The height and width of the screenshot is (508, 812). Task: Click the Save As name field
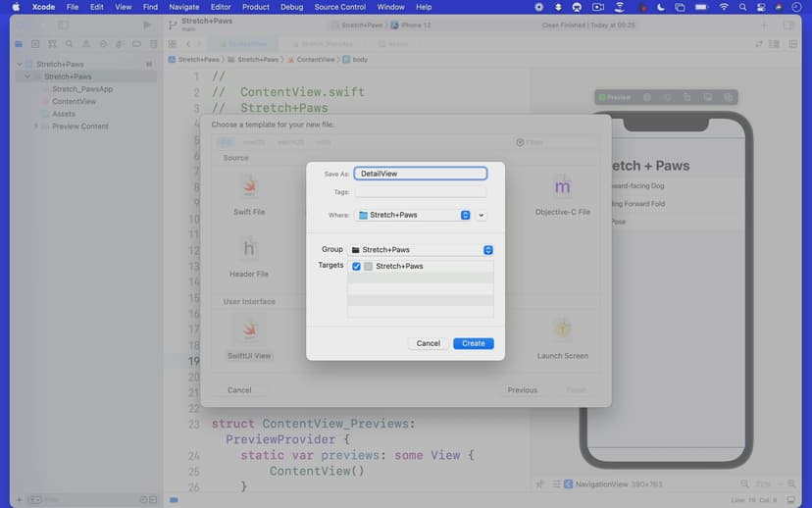coord(421,174)
